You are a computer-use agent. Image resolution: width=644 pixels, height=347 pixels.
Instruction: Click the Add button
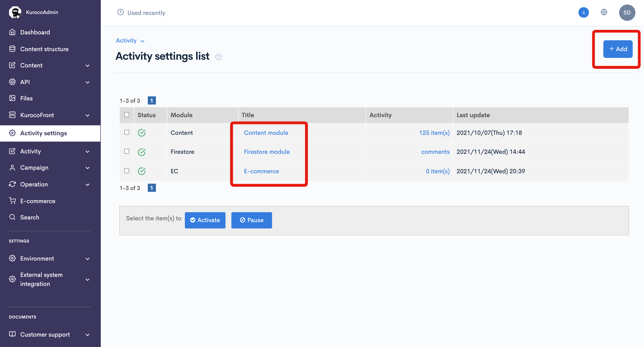click(x=618, y=49)
